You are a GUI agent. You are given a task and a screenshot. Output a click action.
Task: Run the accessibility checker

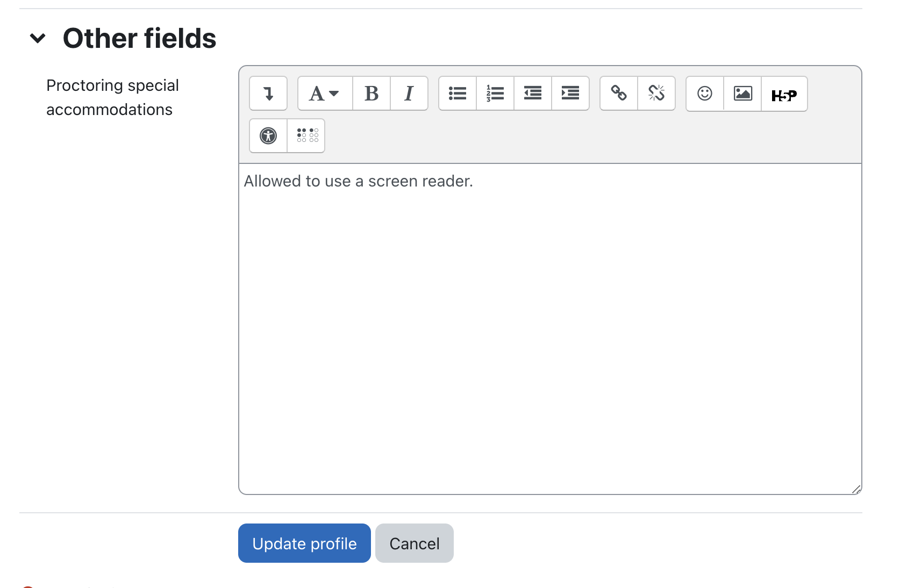[268, 135]
